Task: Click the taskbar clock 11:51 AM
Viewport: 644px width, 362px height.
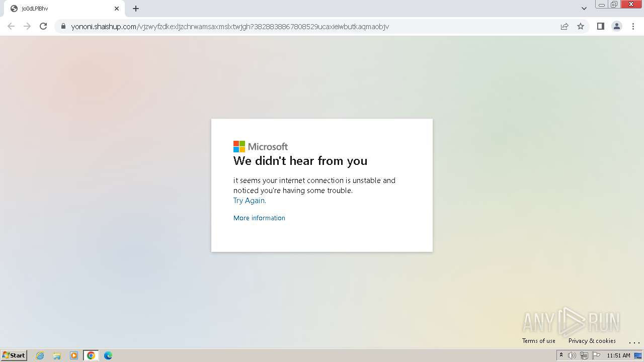Action: [x=618, y=355]
